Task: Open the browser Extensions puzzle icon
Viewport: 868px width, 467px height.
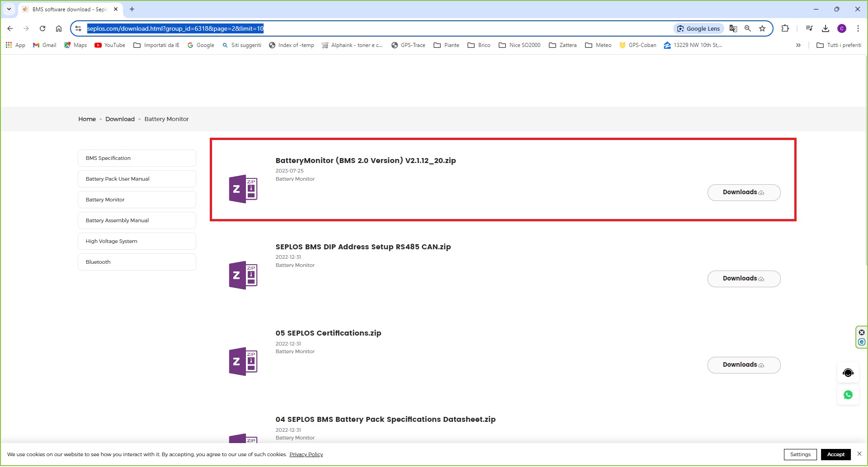Action: click(785, 28)
